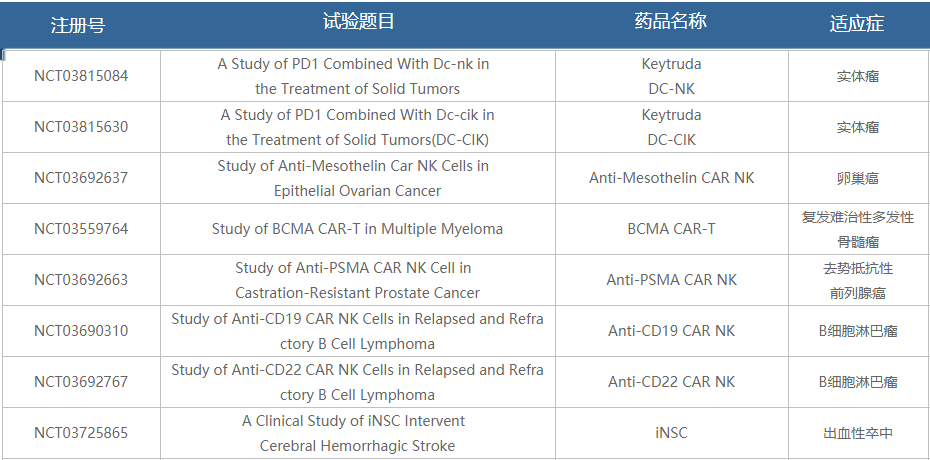The width and height of the screenshot is (930, 460).
Task: Click the iNSC drug name cell
Action: pyautogui.click(x=671, y=433)
